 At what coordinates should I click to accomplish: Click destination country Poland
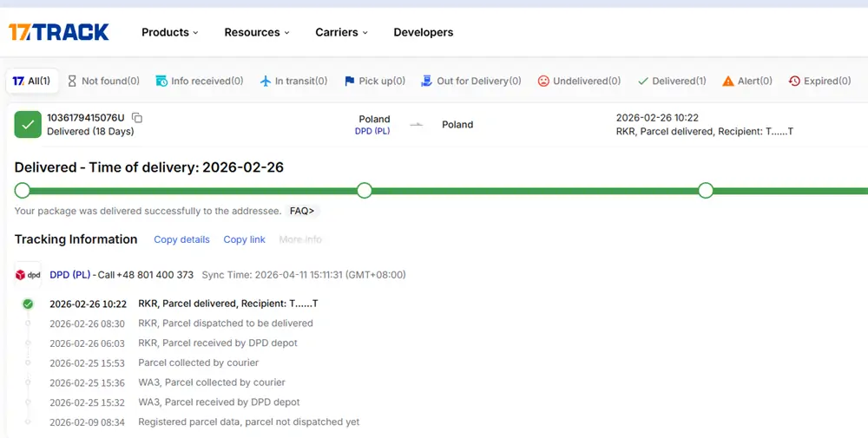point(457,125)
